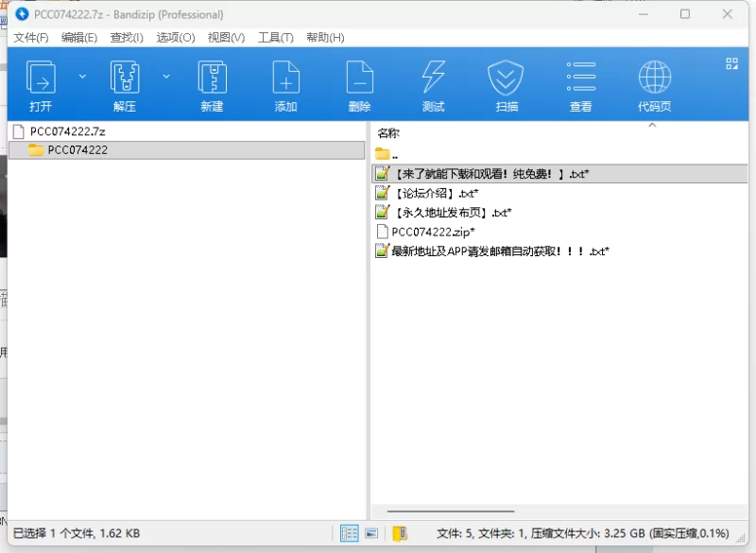Open the 查找(I) menu
Image resolution: width=756 pixels, height=553 pixels.
pyautogui.click(x=127, y=38)
